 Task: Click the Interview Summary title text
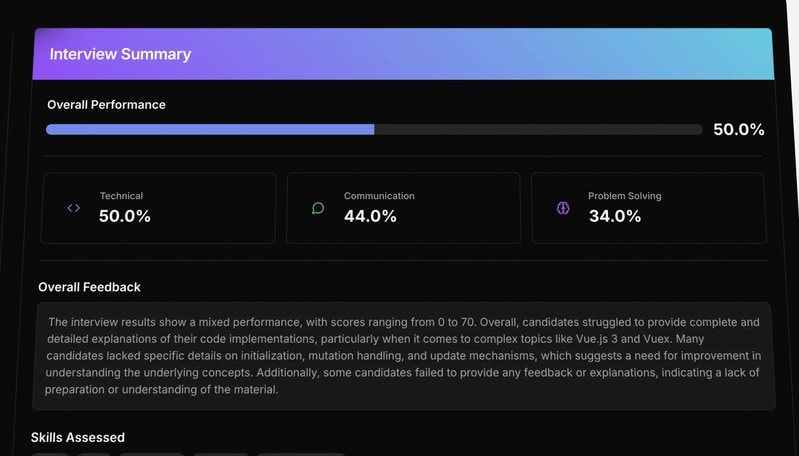click(x=120, y=54)
